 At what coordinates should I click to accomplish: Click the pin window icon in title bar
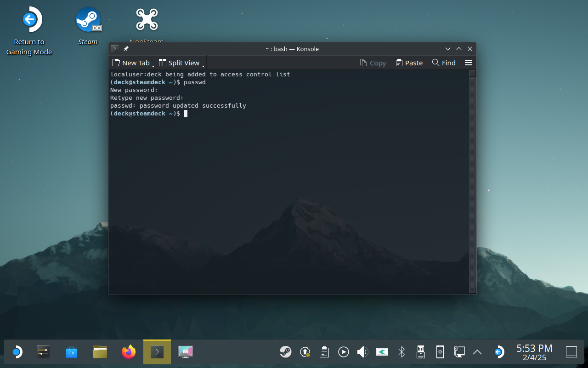(126, 49)
